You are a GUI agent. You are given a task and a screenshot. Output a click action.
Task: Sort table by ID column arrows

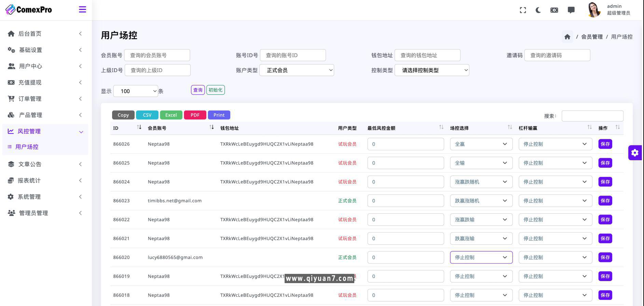click(139, 127)
